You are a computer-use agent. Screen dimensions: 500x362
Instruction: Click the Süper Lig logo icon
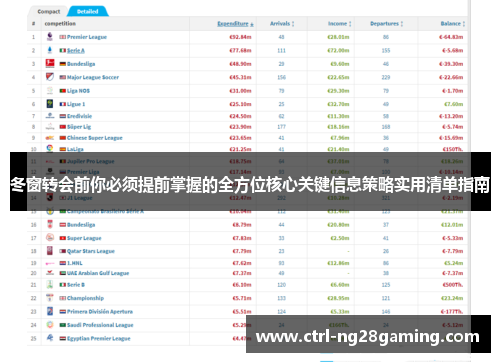[x=50, y=127]
